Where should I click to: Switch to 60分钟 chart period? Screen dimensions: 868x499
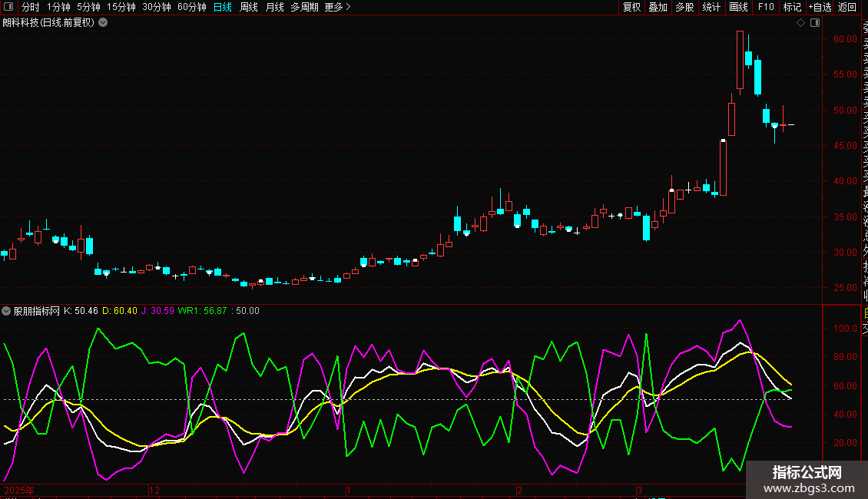[x=191, y=7]
